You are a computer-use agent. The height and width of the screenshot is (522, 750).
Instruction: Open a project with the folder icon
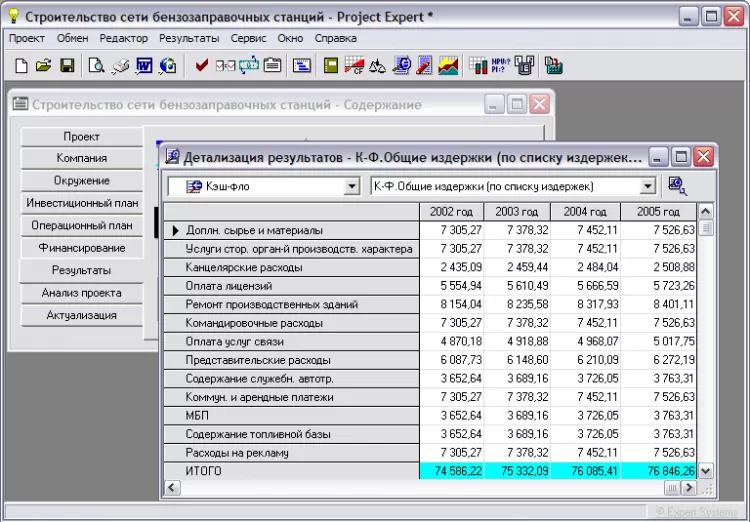pyautogui.click(x=43, y=66)
